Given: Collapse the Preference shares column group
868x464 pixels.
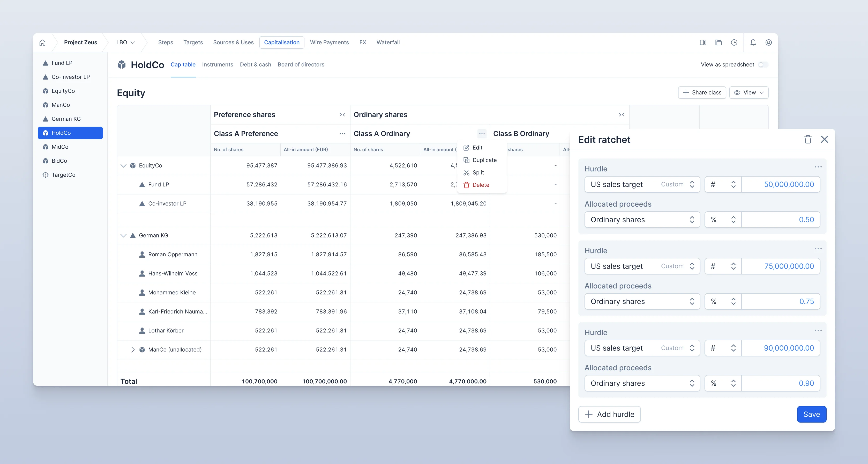Looking at the screenshot, I should tap(342, 115).
